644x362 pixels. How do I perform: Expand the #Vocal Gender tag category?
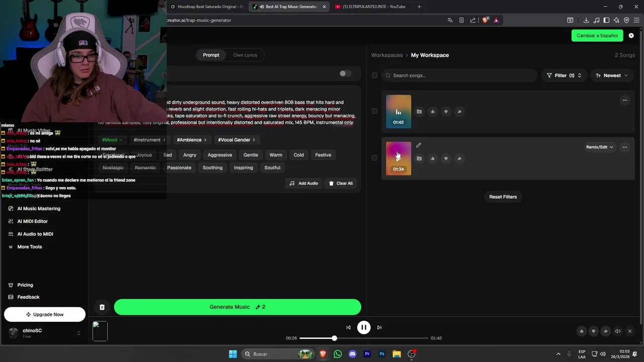[x=236, y=140]
